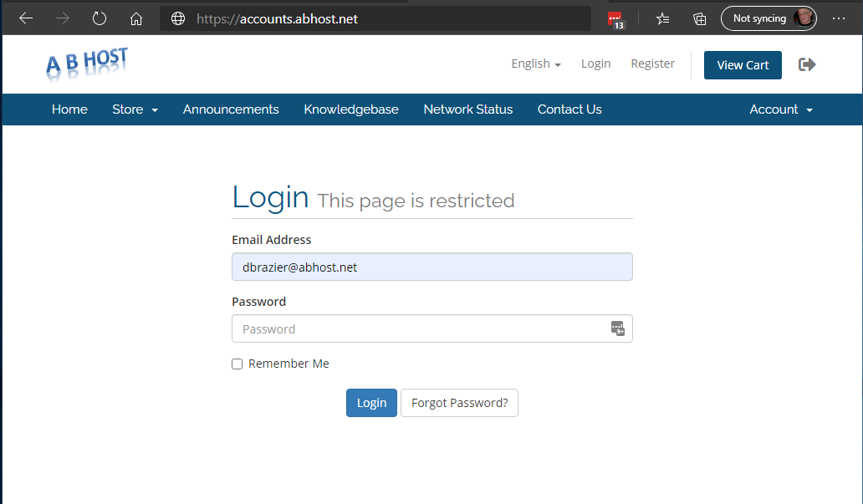The height and width of the screenshot is (504, 863).
Task: Open browser Settings and more ellipsis
Action: point(839,18)
